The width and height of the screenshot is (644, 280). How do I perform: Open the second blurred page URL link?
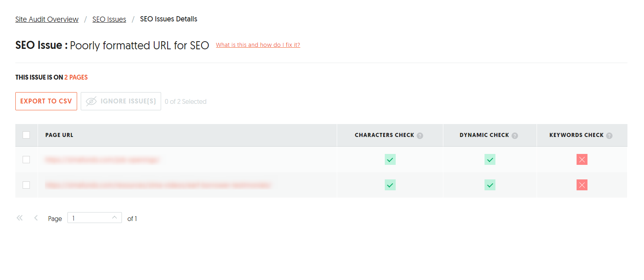pos(158,185)
